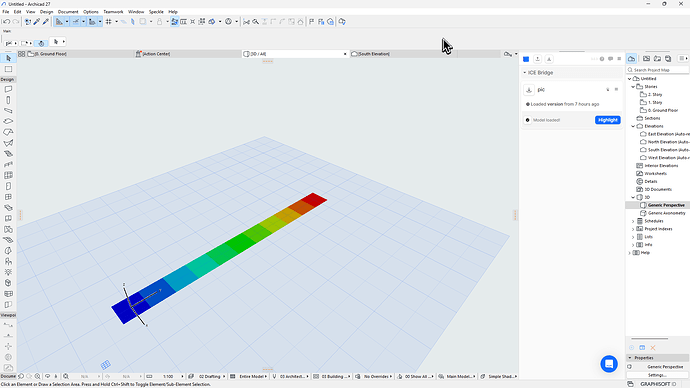Click the Highlight button

pos(608,120)
